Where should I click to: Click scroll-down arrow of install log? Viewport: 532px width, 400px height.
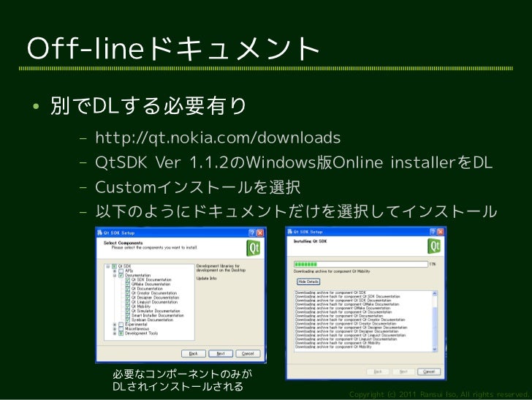coord(435,350)
